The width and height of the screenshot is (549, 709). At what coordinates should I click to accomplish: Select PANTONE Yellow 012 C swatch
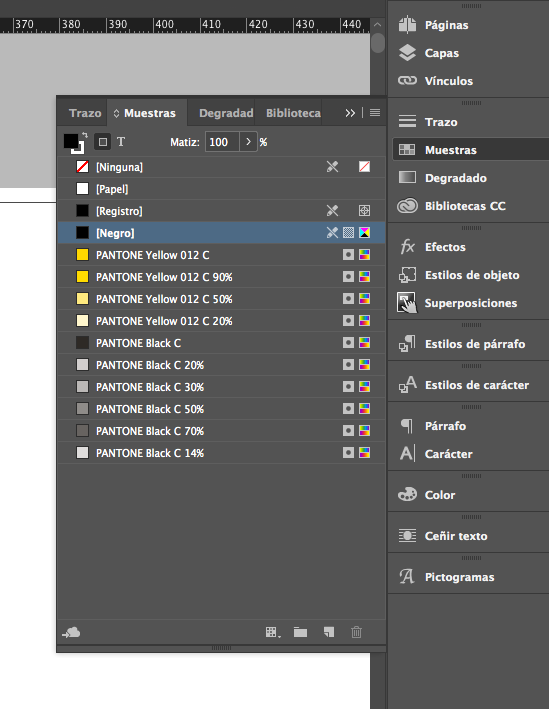(222, 255)
